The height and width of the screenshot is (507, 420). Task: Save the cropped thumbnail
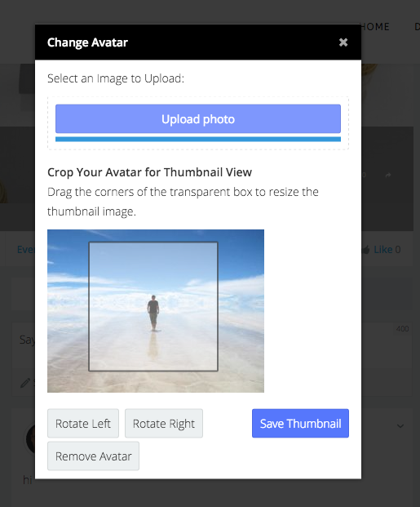point(300,423)
